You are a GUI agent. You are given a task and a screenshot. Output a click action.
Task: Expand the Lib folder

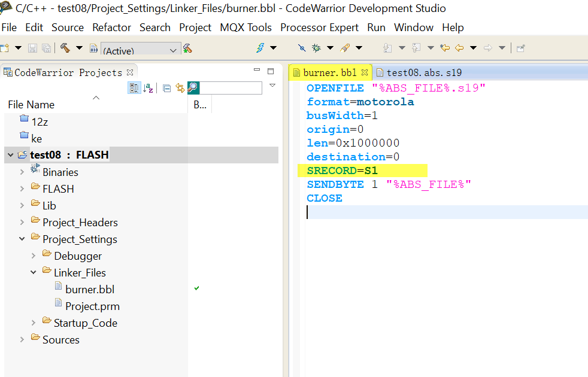(x=22, y=205)
